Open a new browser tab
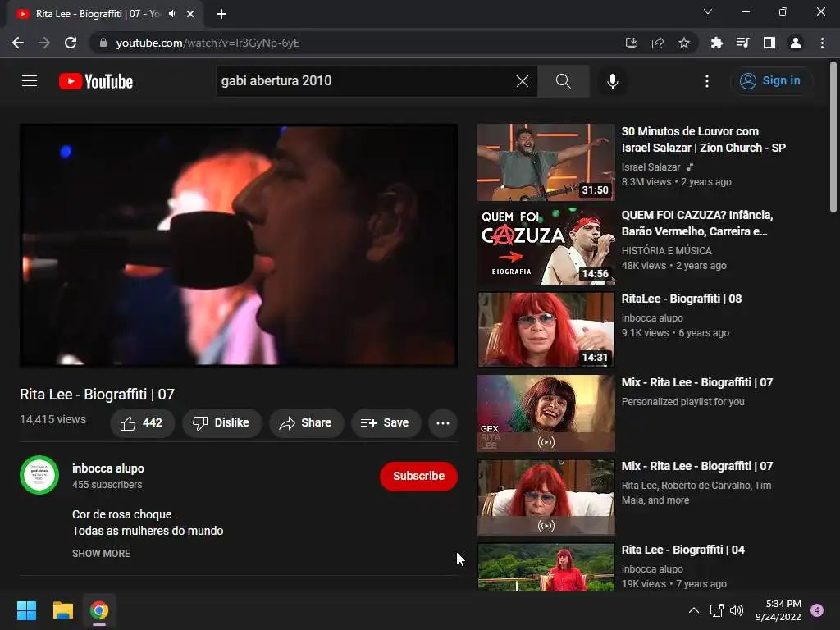The image size is (840, 630). [x=221, y=14]
